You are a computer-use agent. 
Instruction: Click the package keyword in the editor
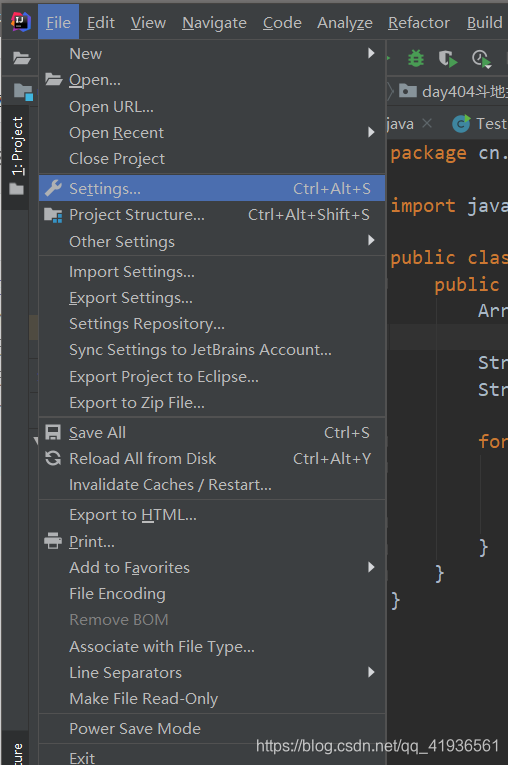pyautogui.click(x=428, y=154)
